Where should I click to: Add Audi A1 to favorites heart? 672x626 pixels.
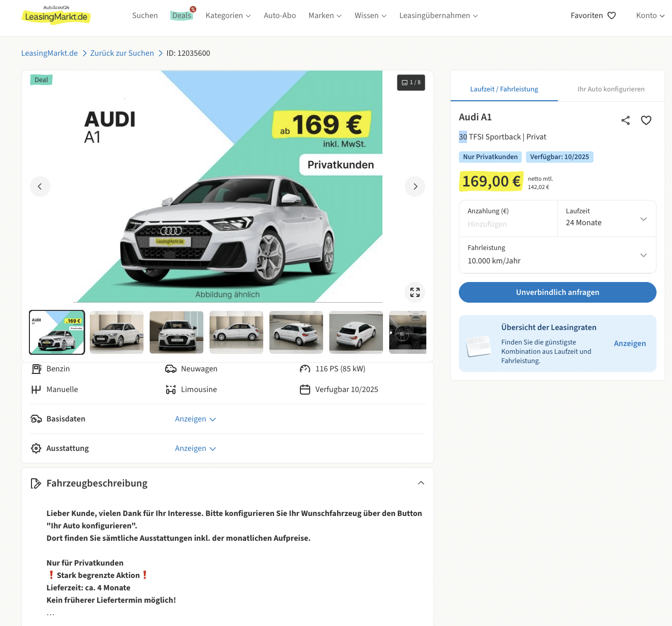coord(646,120)
